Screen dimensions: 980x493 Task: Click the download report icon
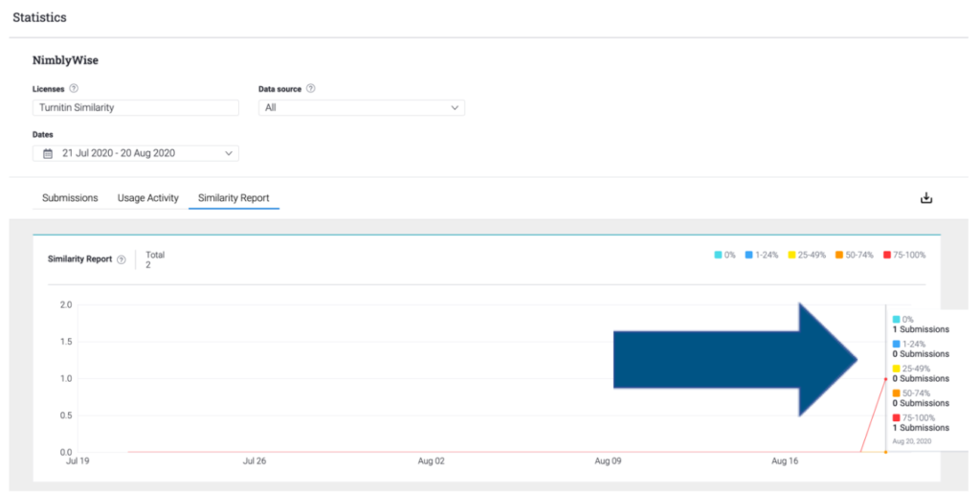coord(926,198)
